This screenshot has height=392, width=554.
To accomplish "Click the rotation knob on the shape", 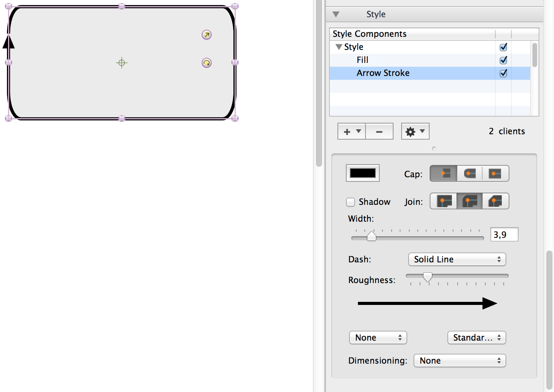I will point(207,63).
